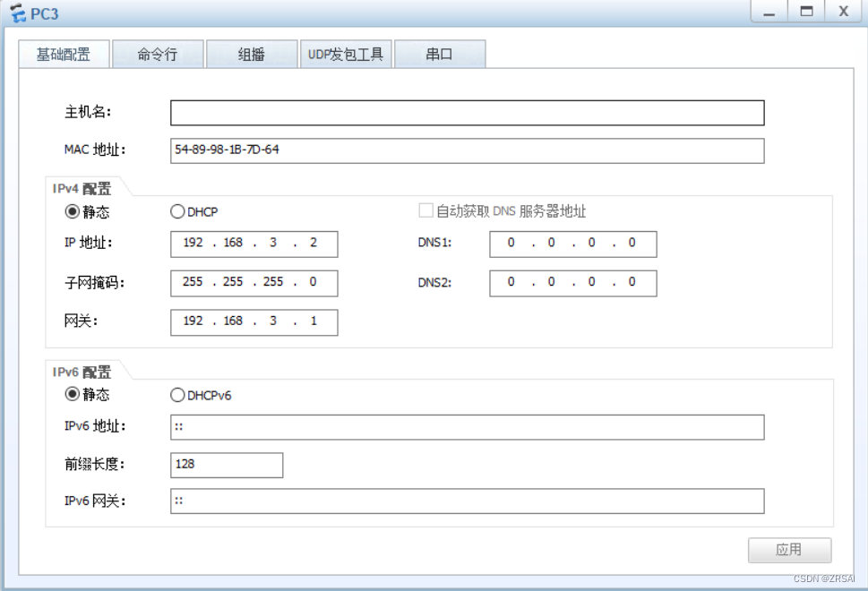Click the IPv6 地址 input field
The width and height of the screenshot is (868, 591).
pyautogui.click(x=468, y=427)
